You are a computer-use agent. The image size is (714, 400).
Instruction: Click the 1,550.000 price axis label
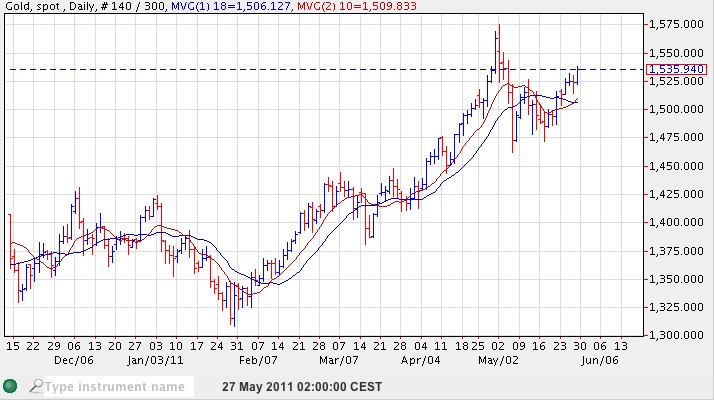click(x=676, y=53)
